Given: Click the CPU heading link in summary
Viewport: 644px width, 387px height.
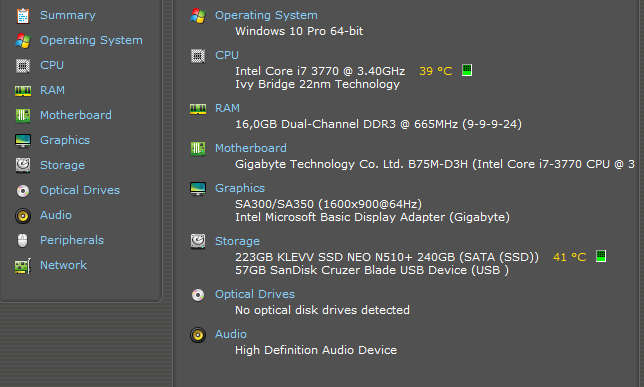Looking at the screenshot, I should (227, 55).
